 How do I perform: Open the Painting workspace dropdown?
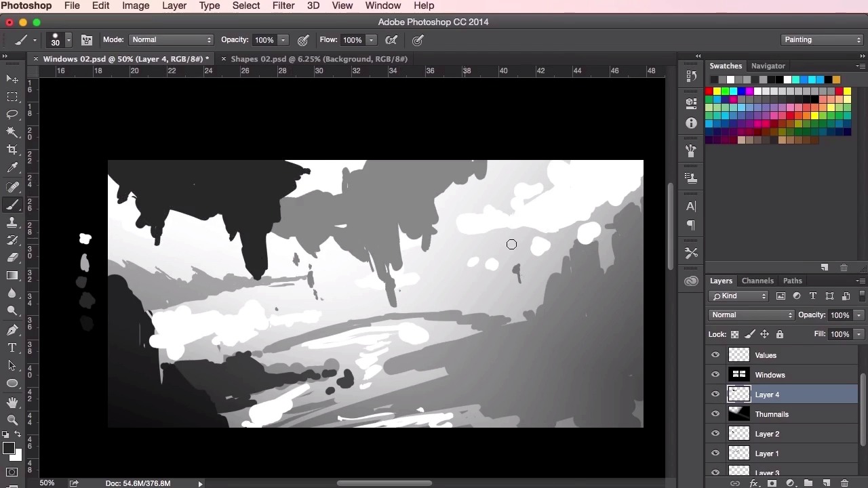pyautogui.click(x=822, y=40)
